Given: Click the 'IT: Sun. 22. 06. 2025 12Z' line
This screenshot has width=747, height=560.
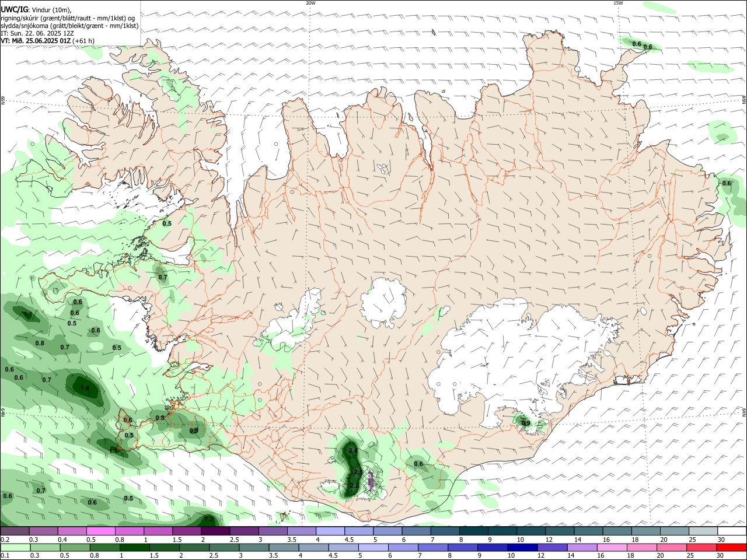Looking at the screenshot, I should [x=37, y=33].
